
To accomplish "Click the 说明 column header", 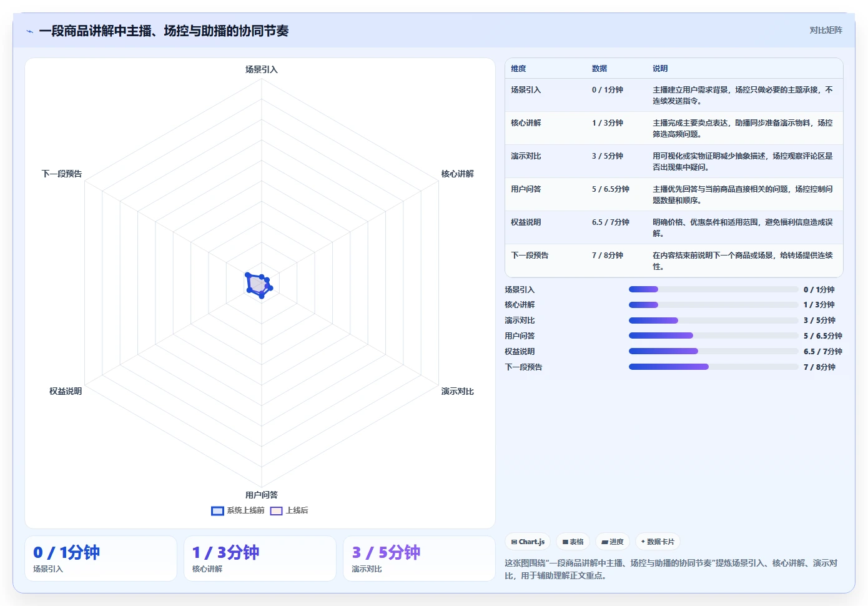I will (660, 69).
